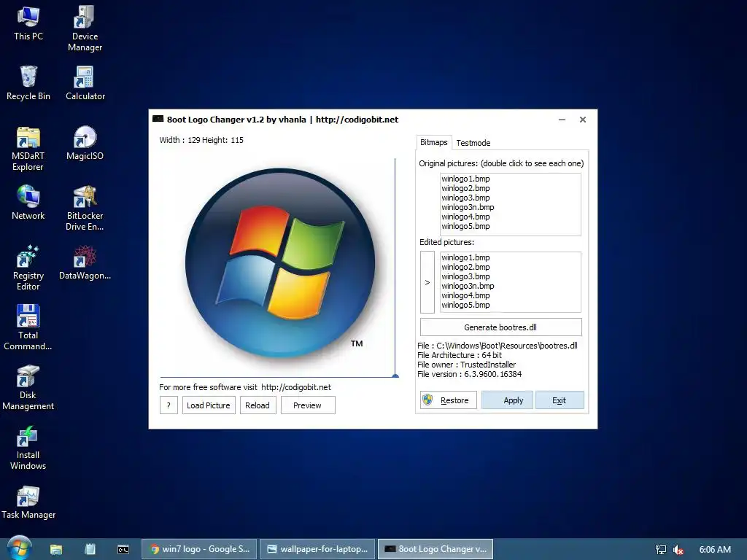Click the Apply button
Screen dimensions: 747x560
coord(507,400)
